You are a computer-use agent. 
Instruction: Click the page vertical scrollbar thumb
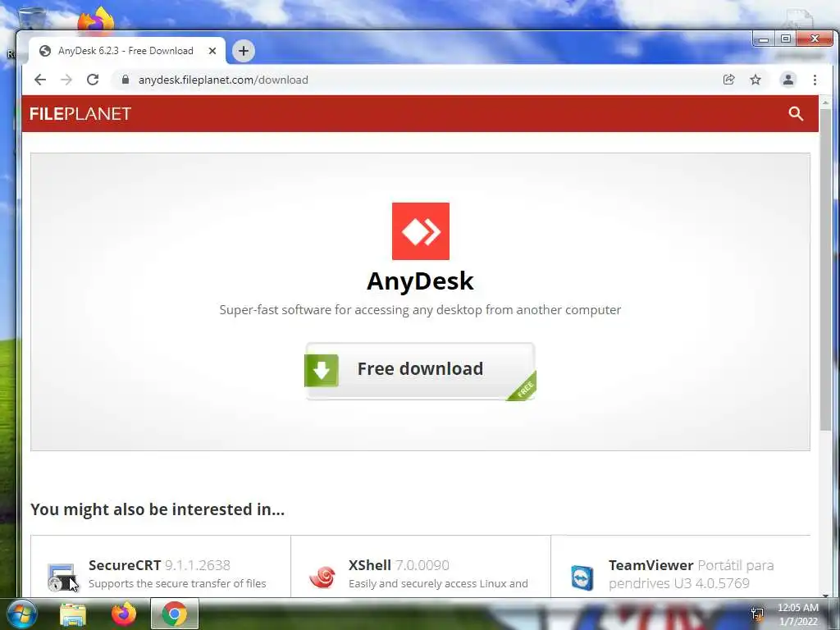coord(825,268)
